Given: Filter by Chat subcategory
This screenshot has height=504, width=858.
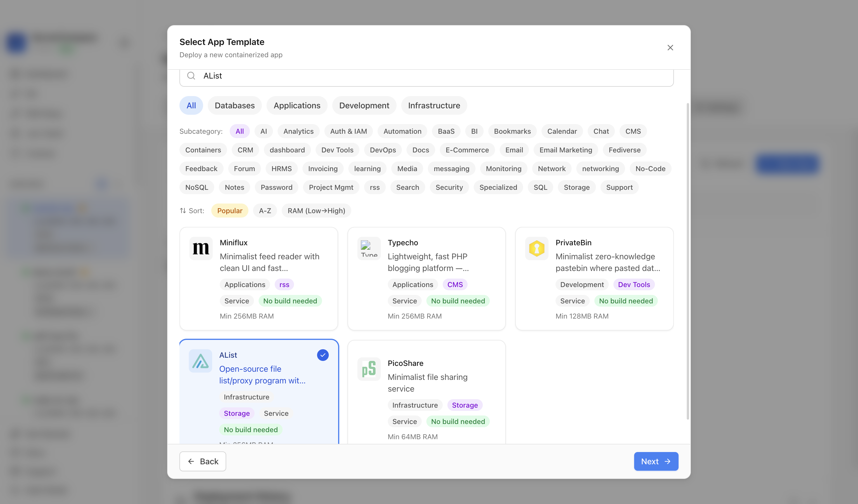Looking at the screenshot, I should click(601, 131).
